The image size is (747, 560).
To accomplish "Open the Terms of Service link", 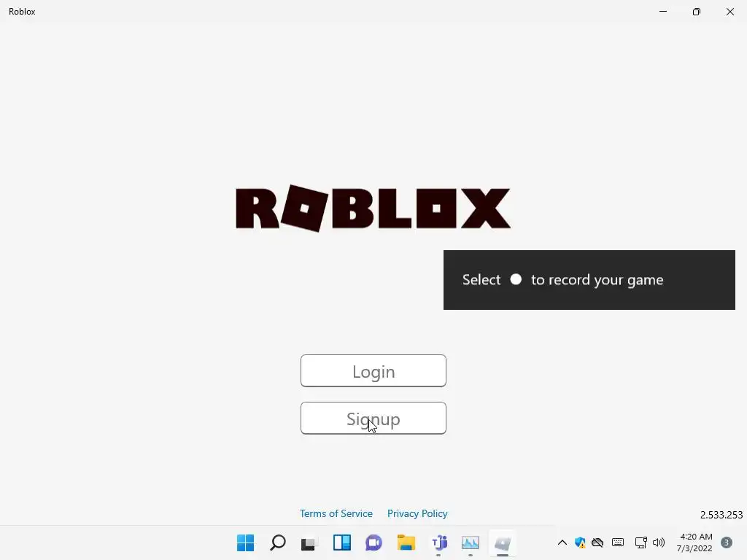I will tap(336, 513).
